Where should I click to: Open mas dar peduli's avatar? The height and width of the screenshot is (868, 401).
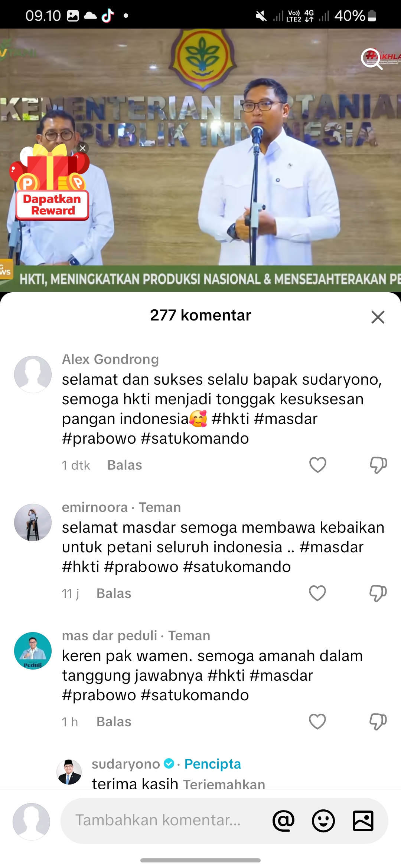33,651
